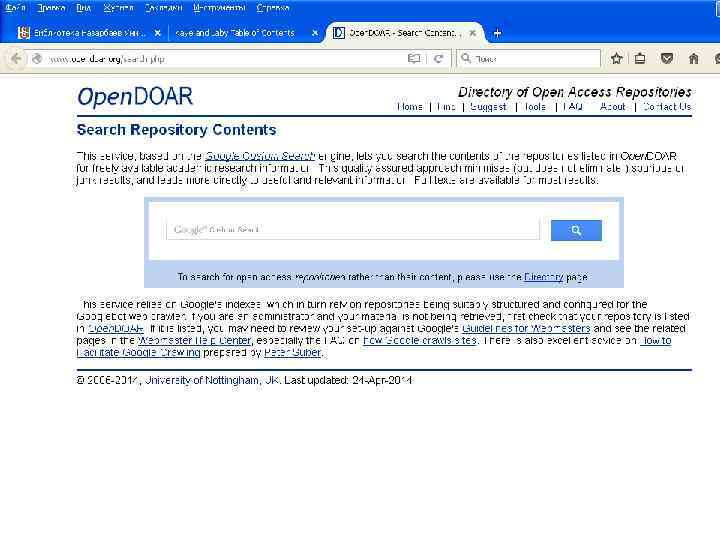Click the magnifier in browser search box
Viewport: 720px width, 540px height.
466,58
